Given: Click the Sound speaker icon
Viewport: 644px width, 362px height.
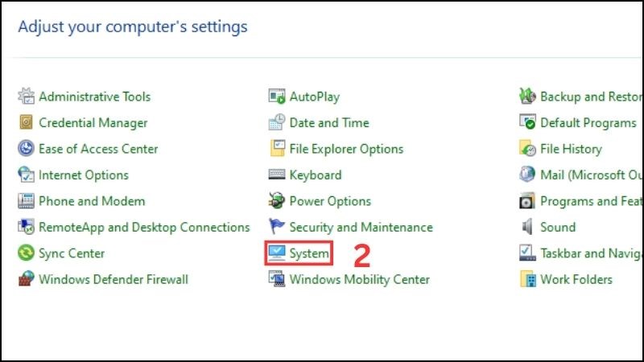Looking at the screenshot, I should [x=527, y=227].
